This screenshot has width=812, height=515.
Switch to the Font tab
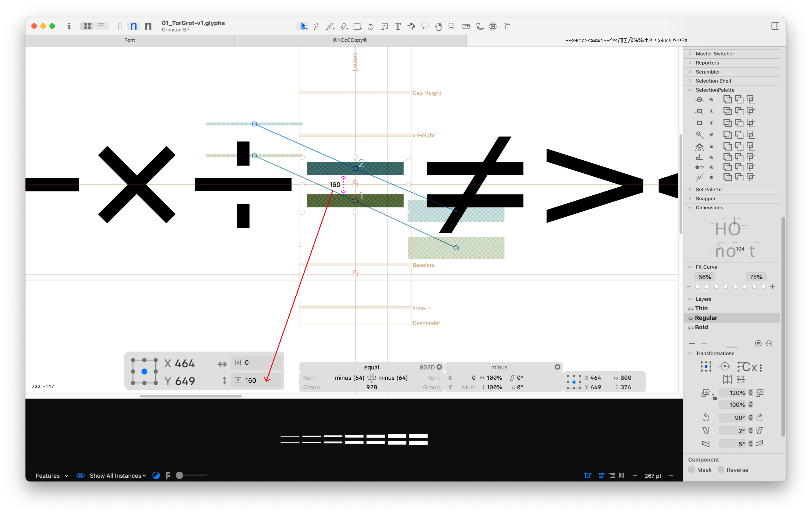tap(130, 40)
